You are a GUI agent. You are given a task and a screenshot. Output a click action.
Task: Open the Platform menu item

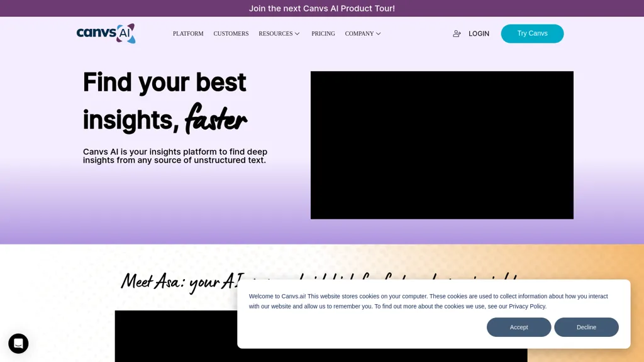188,34
